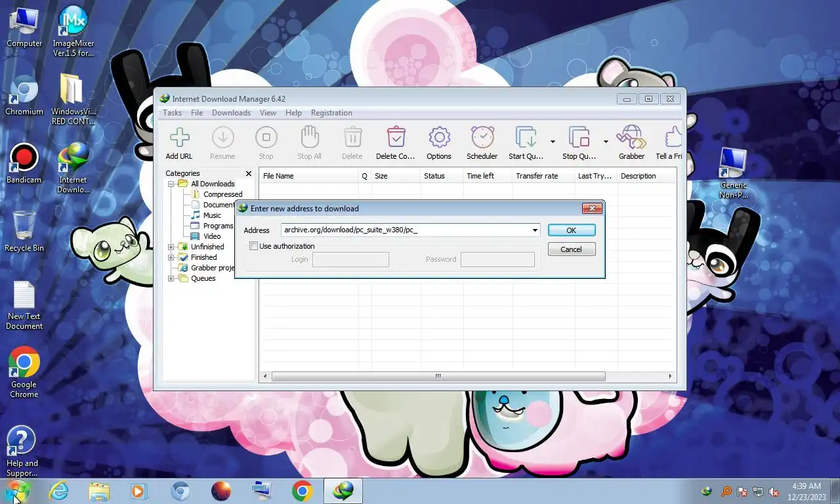This screenshot has width=840, height=504.
Task: Sort by the Transfer rate column
Action: pyautogui.click(x=543, y=176)
